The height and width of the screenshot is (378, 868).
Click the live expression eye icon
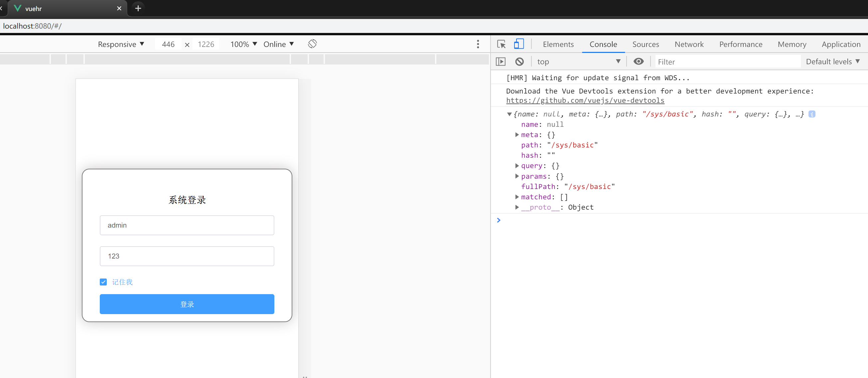tap(638, 61)
